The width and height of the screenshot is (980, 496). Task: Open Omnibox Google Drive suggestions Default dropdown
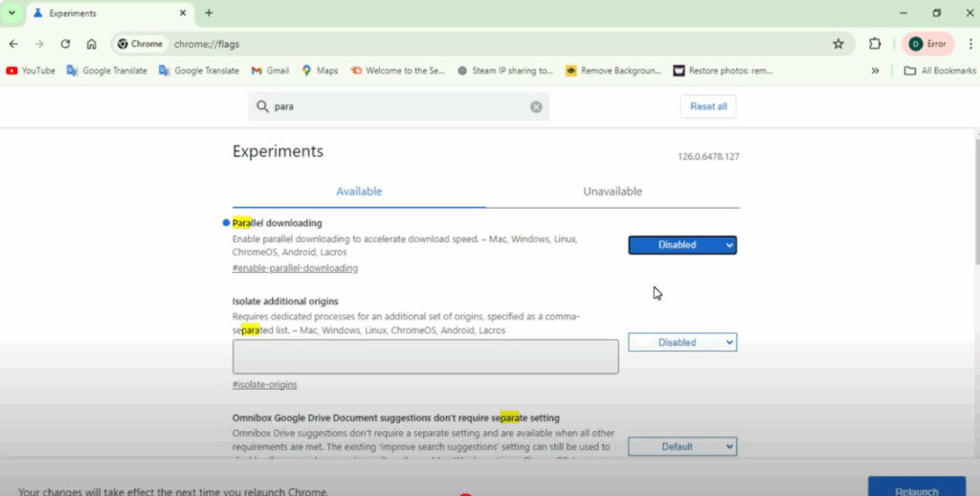[681, 446]
